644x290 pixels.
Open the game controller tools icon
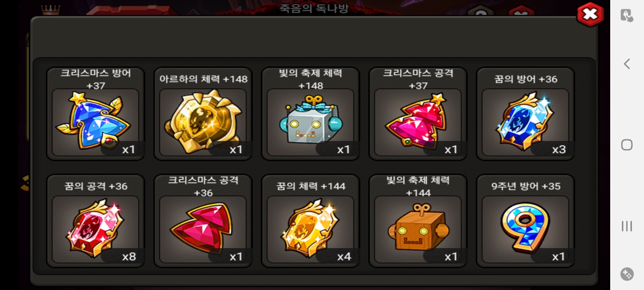coord(627,274)
